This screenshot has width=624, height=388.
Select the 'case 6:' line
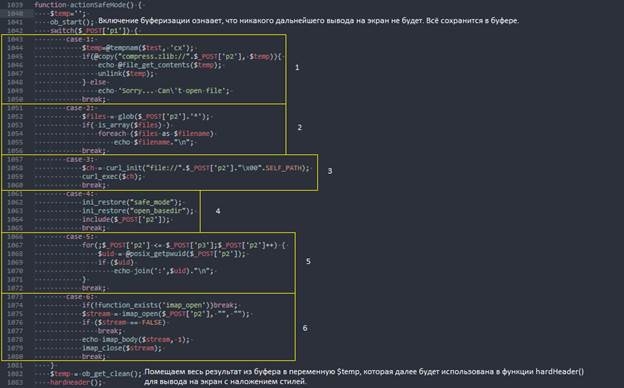(x=81, y=296)
